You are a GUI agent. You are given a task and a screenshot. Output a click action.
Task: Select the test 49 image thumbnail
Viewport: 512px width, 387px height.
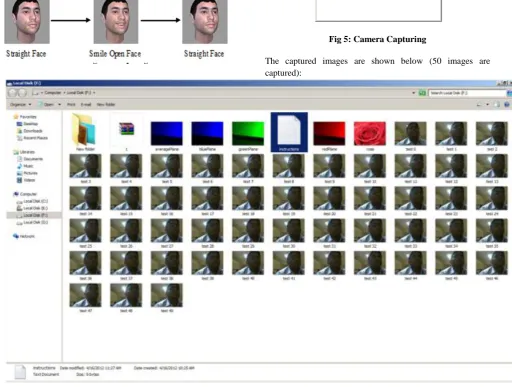pyautogui.click(x=167, y=295)
